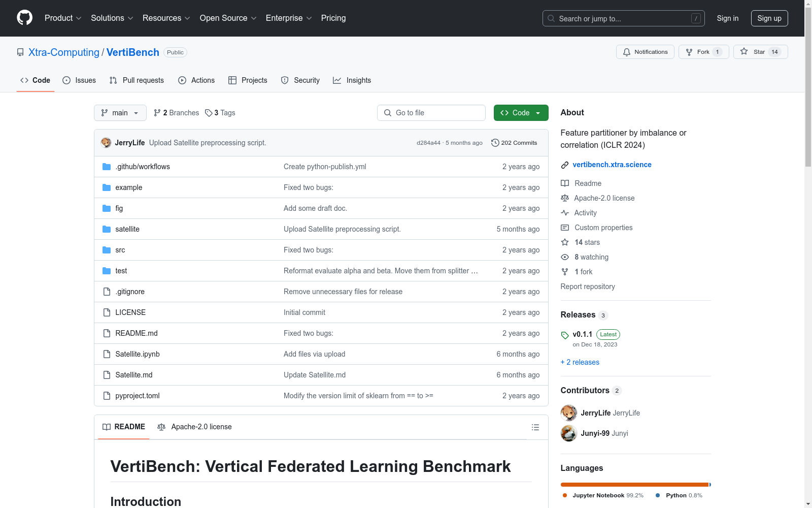Image resolution: width=812 pixels, height=508 pixels.
Task: Click the LICENSE file icon
Action: pos(107,312)
